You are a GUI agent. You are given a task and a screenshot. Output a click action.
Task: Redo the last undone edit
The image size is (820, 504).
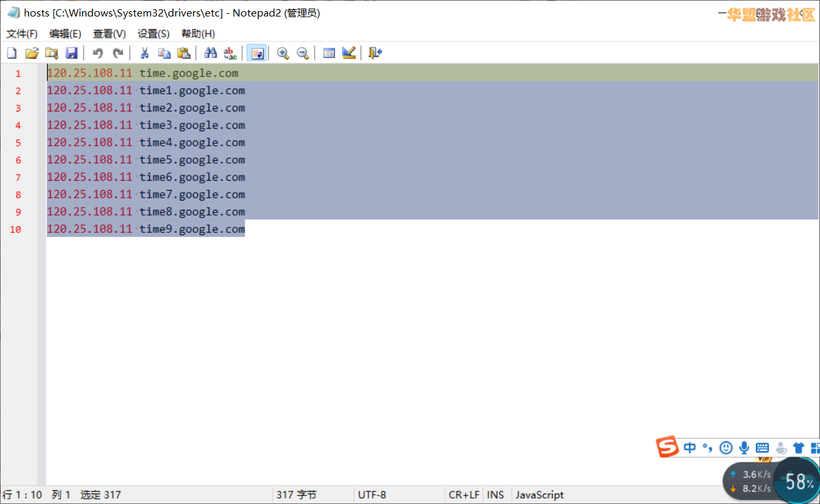click(118, 53)
